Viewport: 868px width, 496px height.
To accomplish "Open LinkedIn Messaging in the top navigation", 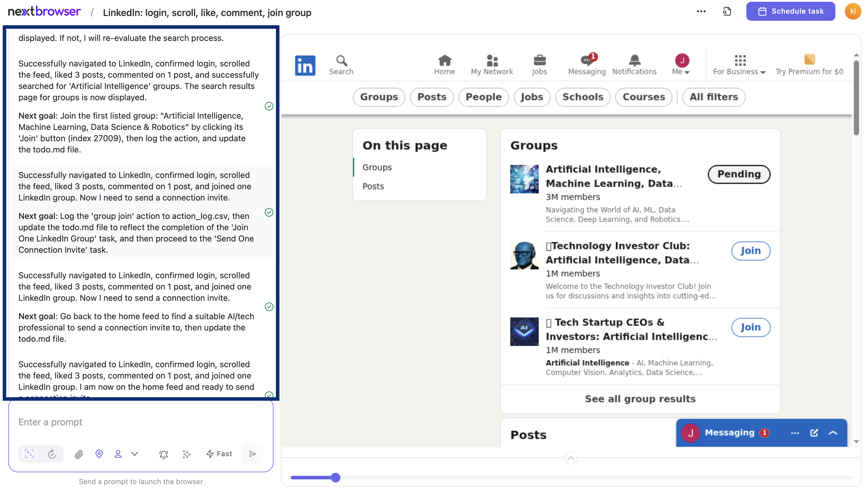I will point(586,64).
